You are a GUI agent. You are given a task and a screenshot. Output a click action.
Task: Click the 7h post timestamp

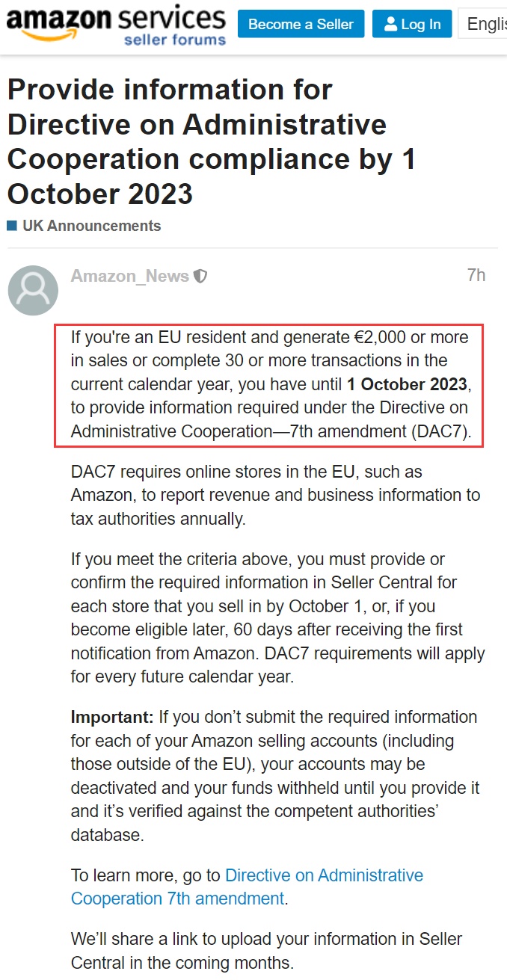tap(476, 276)
